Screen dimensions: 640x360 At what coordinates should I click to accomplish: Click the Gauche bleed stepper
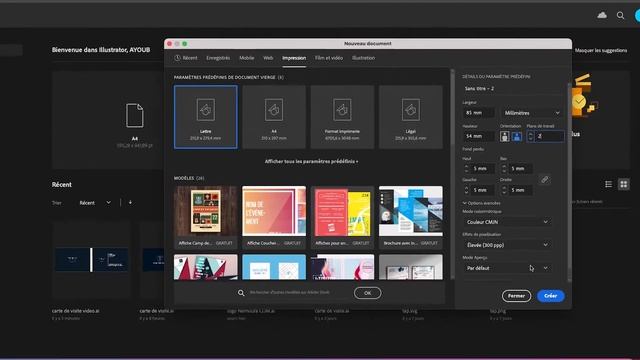click(467, 190)
